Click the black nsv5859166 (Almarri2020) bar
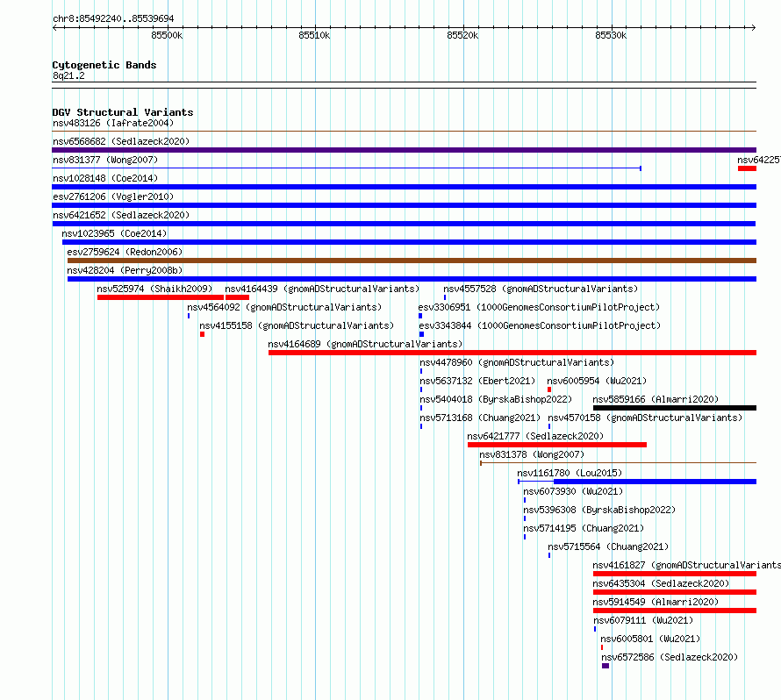The height and width of the screenshot is (700, 781). [x=675, y=408]
